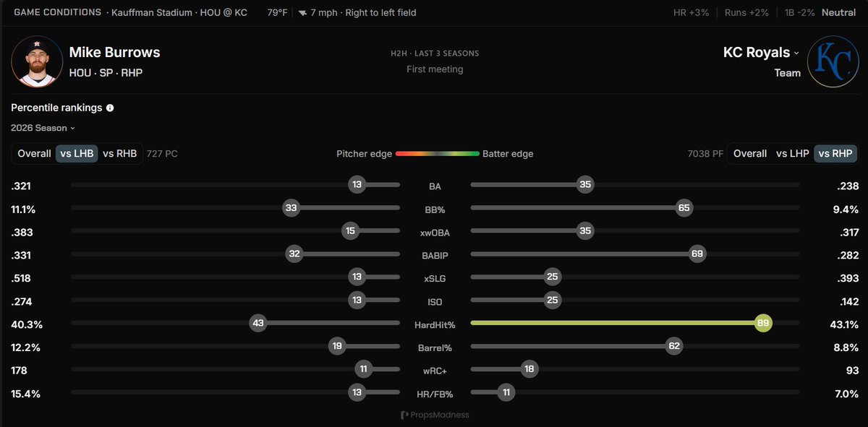Click the First meeting text
868x427 pixels.
point(435,69)
